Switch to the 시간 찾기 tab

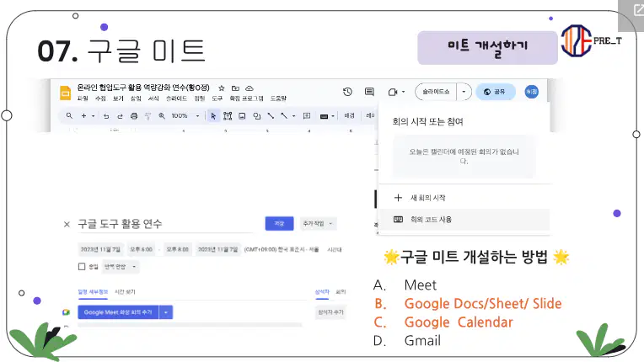tap(125, 292)
